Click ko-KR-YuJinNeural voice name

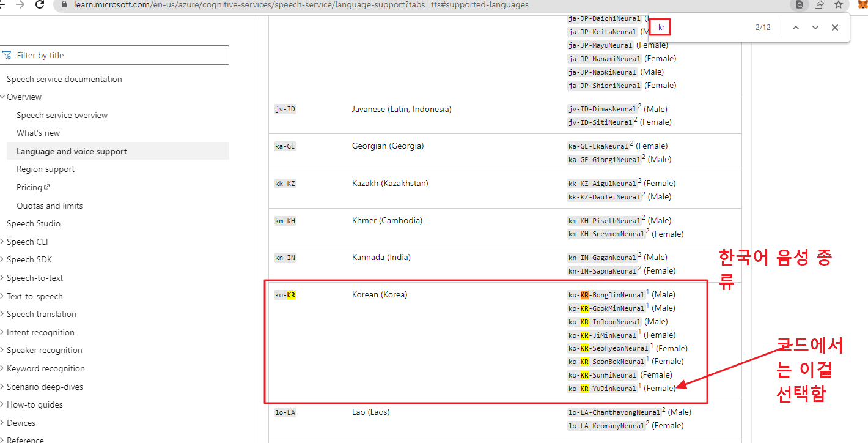(x=603, y=389)
